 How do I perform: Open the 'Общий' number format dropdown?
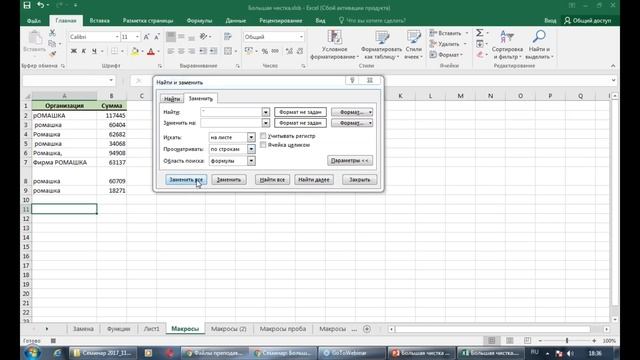click(301, 37)
